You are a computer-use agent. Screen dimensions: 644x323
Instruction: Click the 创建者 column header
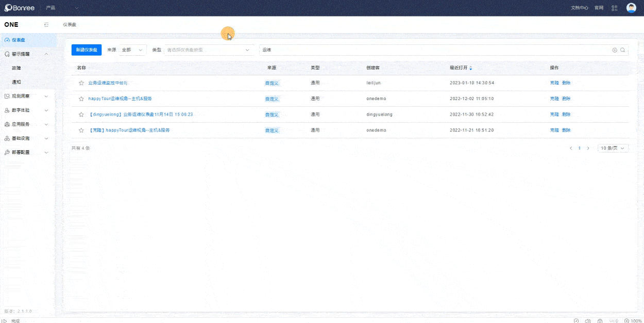(373, 68)
